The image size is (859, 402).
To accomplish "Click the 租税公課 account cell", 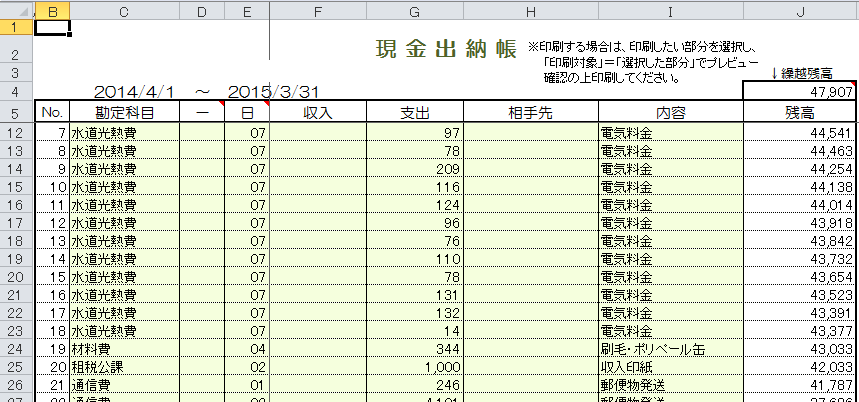I will click(x=124, y=367).
